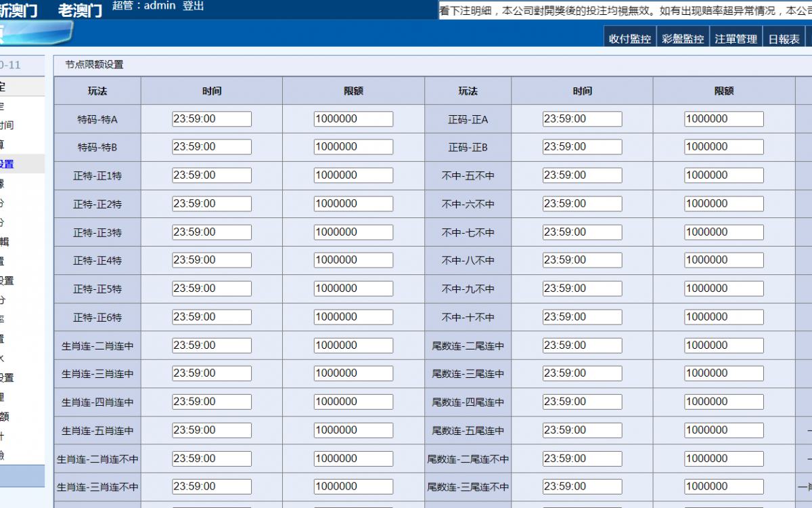Click the limit field for 正码-正A
Viewport: 812px width, 508px height.
pos(724,119)
